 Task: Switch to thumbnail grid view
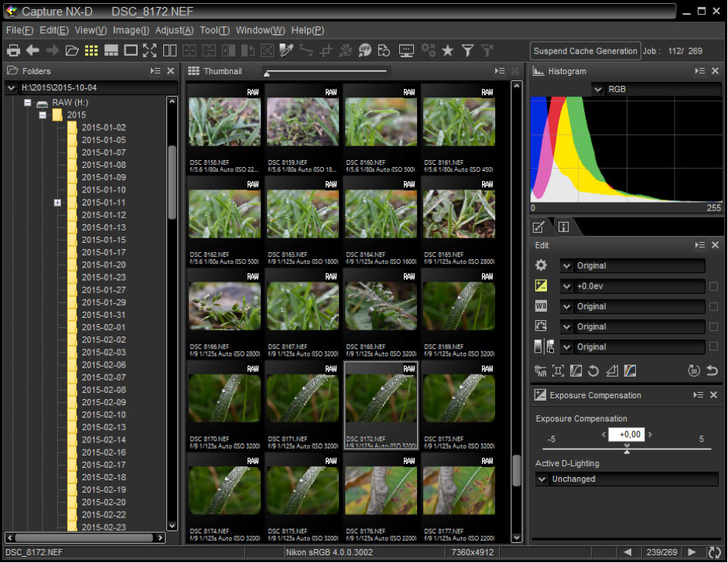click(91, 50)
